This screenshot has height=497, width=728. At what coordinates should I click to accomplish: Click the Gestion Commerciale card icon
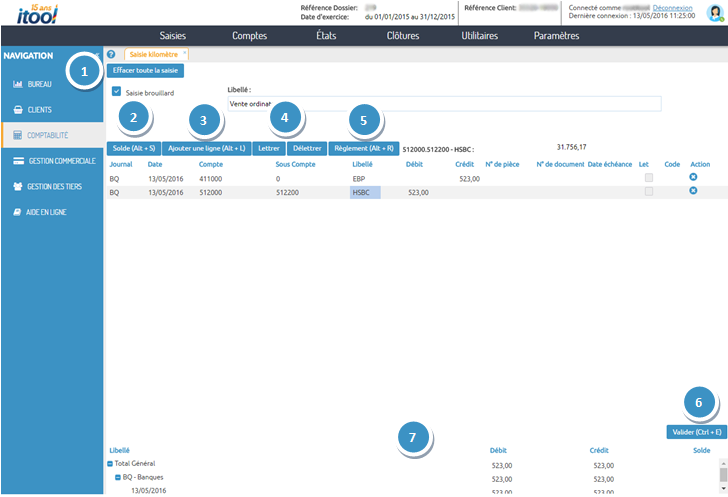(18, 160)
